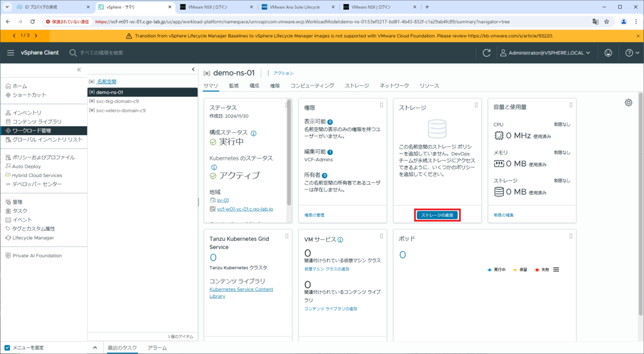The width and height of the screenshot is (644, 354).
Task: Switch to the サマリ tab
Action: click(x=211, y=86)
